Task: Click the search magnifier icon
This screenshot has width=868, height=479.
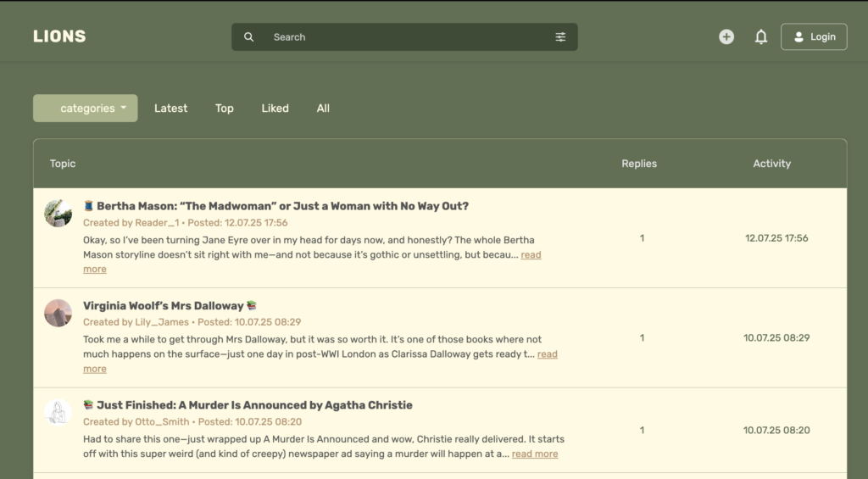Action: 249,37
